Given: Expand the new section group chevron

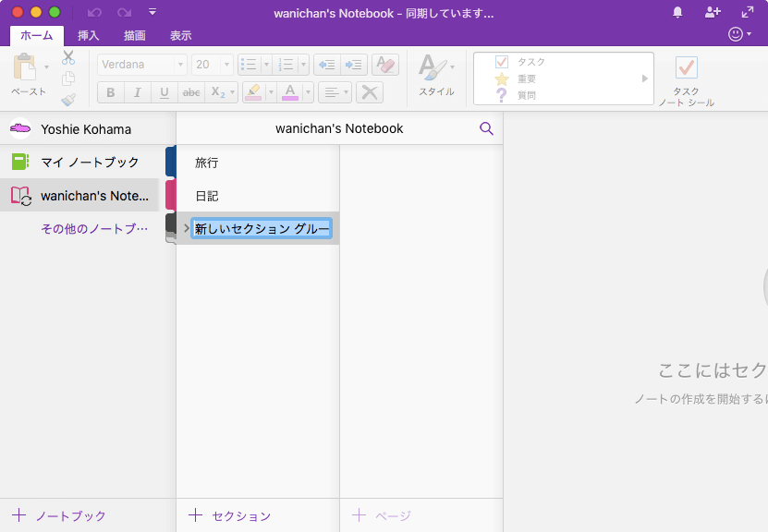Looking at the screenshot, I should pyautogui.click(x=186, y=228).
